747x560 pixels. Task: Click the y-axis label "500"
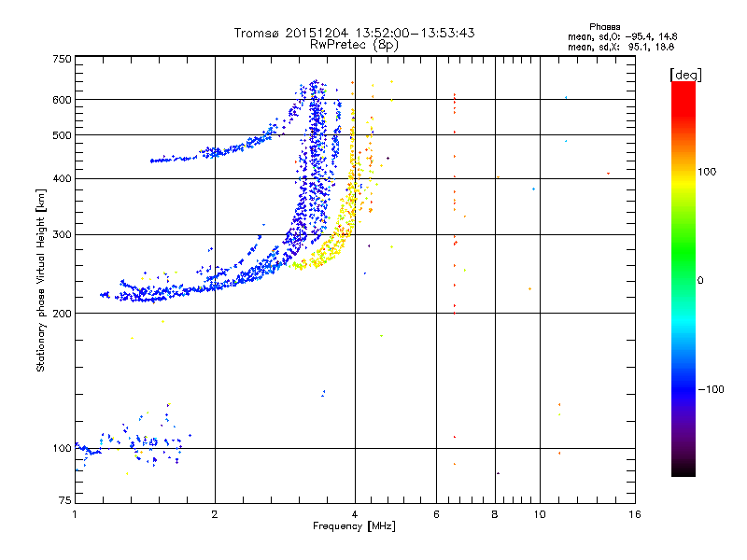62,135
